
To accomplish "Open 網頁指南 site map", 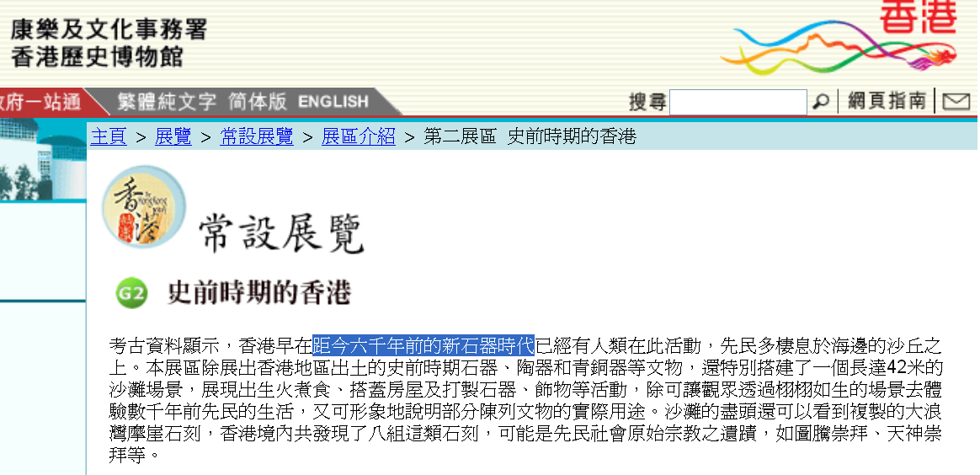I will 887,100.
